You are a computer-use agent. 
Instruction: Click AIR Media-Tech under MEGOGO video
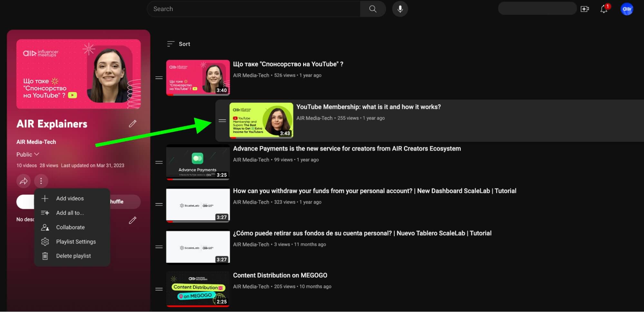point(251,287)
